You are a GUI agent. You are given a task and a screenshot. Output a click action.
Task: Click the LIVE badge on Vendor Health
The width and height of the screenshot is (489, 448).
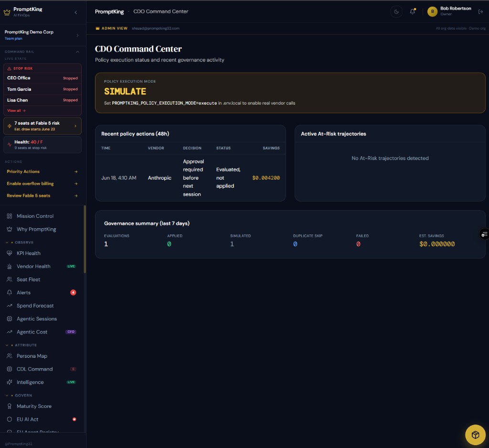click(x=71, y=267)
